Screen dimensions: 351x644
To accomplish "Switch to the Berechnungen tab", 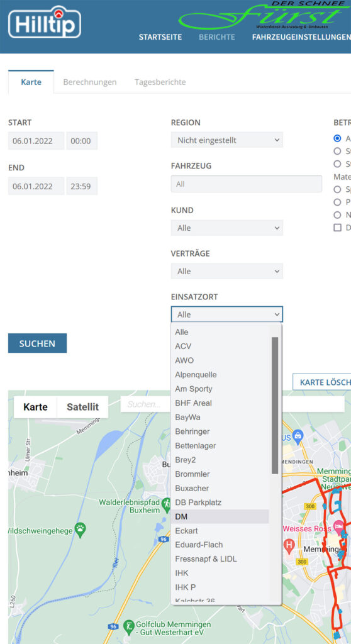I will pyautogui.click(x=89, y=82).
